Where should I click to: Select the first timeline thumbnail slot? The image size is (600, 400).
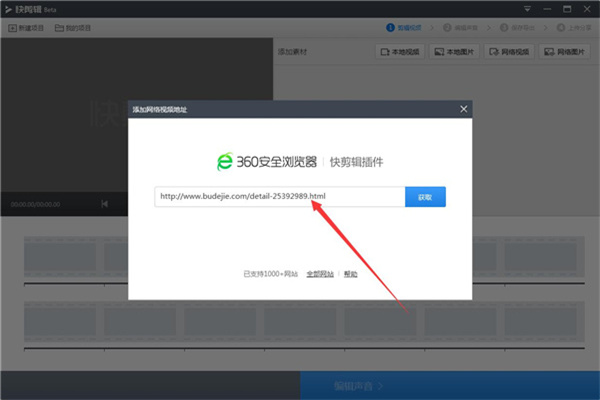tap(60, 257)
